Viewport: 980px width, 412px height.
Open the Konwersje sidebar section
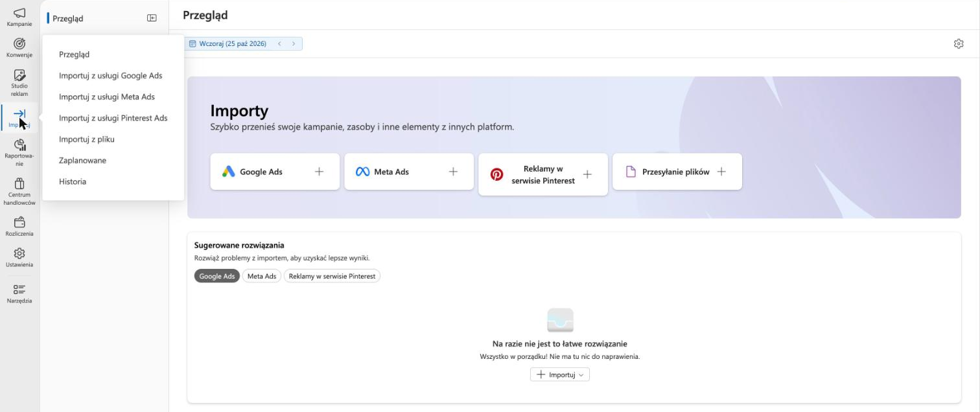coord(19,48)
